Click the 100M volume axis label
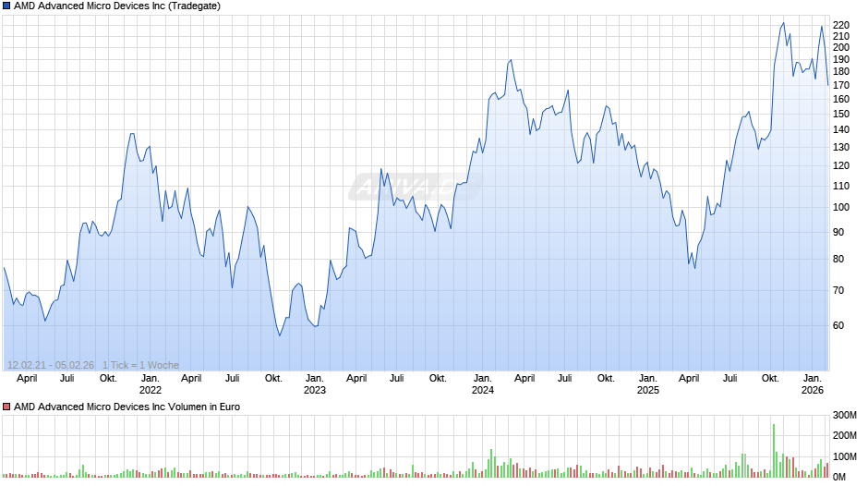The height and width of the screenshot is (486, 868). [845, 456]
